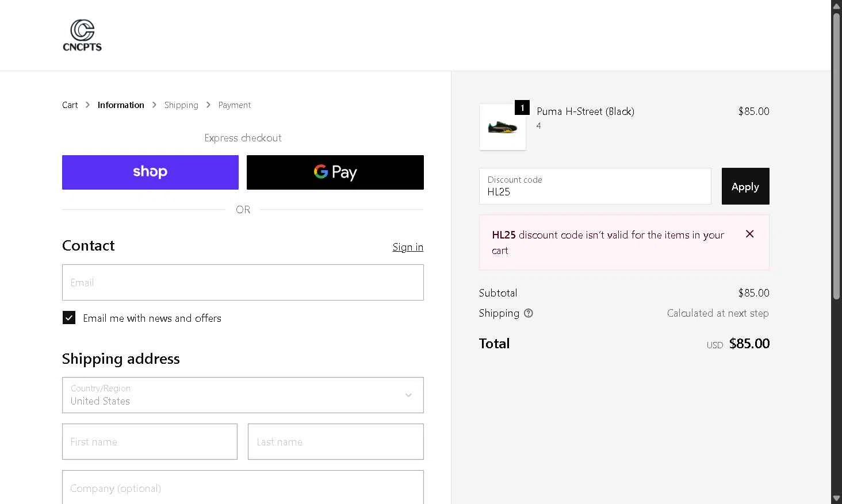Dismiss the HL25 invalid discount message
Screen dimensions: 842x504
point(749,234)
